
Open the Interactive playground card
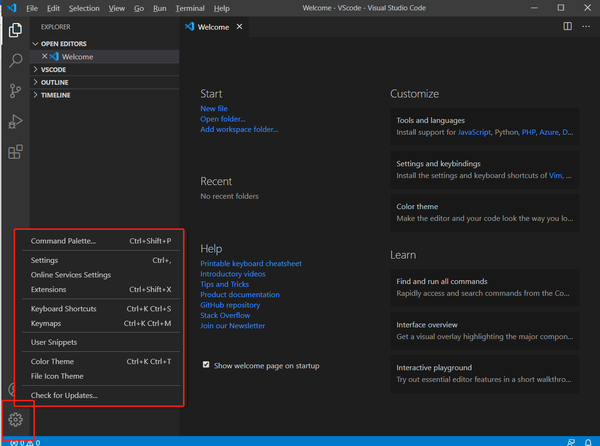coord(484,374)
